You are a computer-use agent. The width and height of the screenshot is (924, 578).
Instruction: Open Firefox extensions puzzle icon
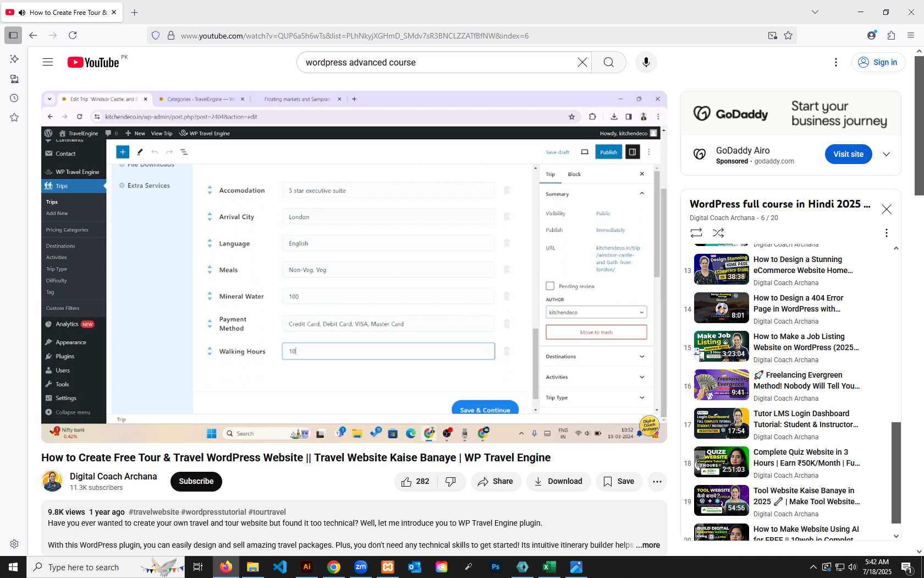tap(891, 35)
